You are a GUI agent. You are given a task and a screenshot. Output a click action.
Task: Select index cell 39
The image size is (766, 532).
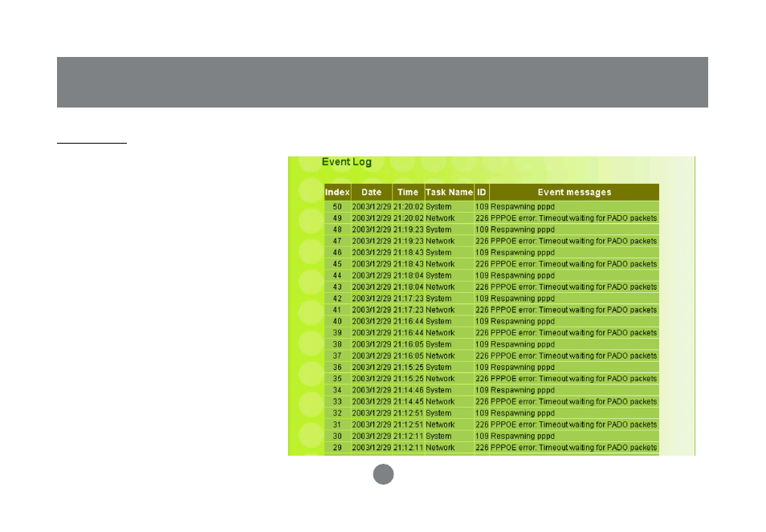point(337,333)
